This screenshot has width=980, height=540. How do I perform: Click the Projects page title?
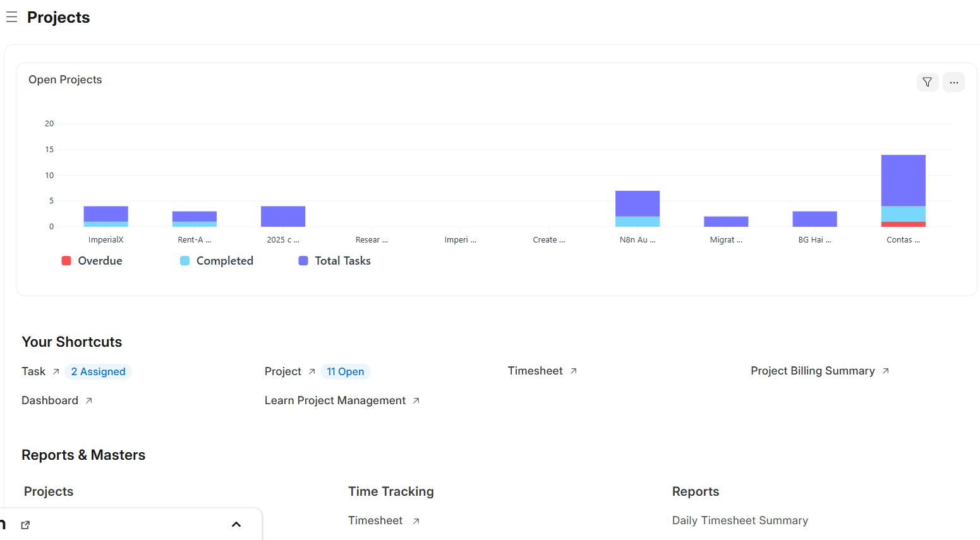click(x=58, y=17)
